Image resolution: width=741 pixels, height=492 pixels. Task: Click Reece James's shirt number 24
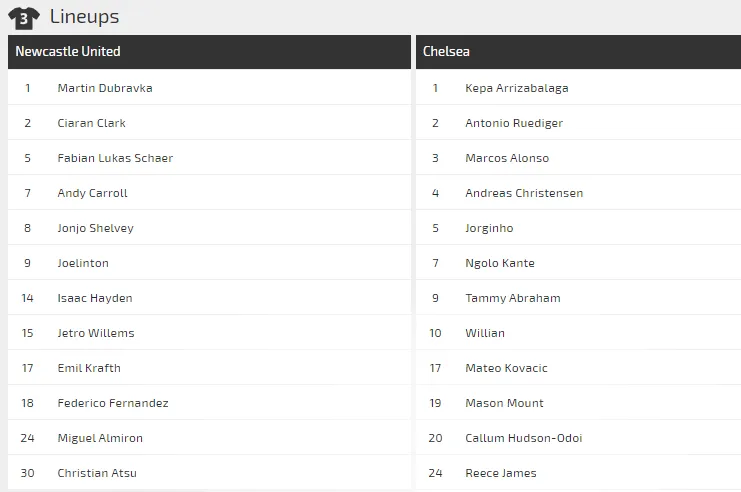point(435,473)
